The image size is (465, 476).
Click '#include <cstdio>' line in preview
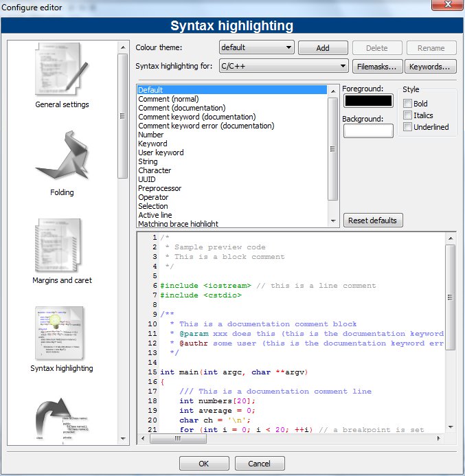click(x=201, y=295)
